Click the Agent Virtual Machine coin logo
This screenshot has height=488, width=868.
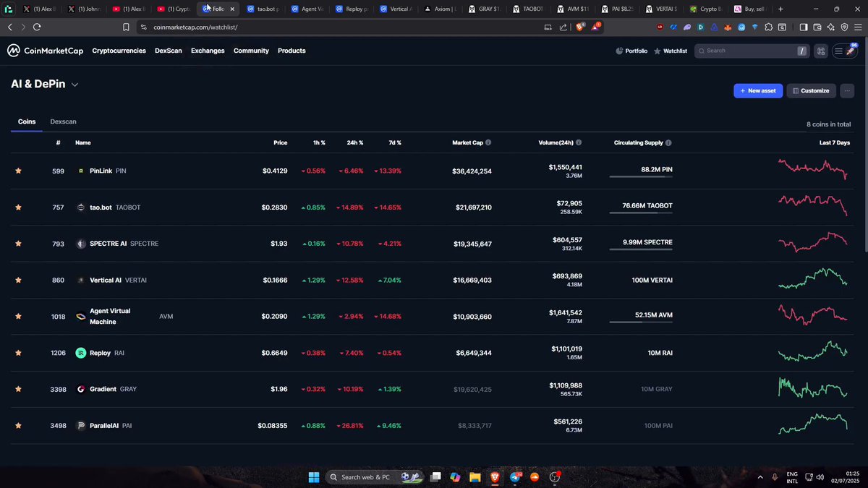tap(81, 317)
